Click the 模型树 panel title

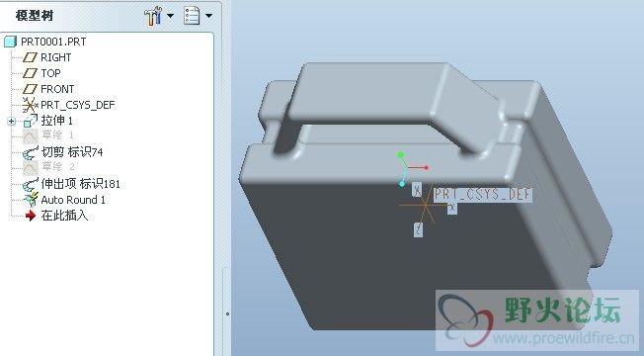[35, 16]
